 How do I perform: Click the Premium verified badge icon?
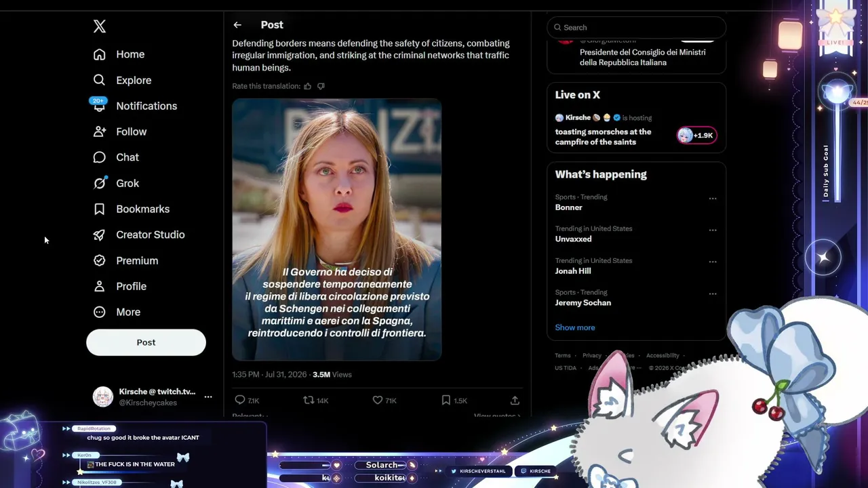pyautogui.click(x=100, y=260)
